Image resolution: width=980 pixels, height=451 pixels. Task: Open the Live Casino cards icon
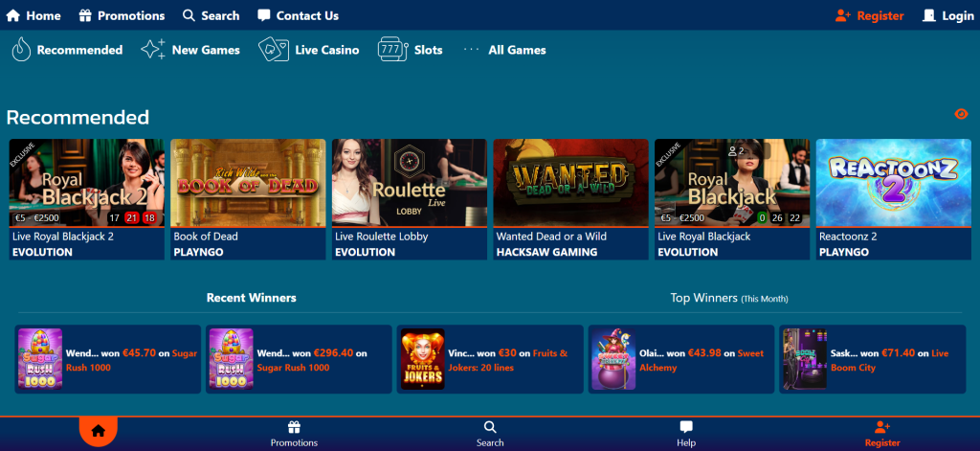tap(274, 50)
